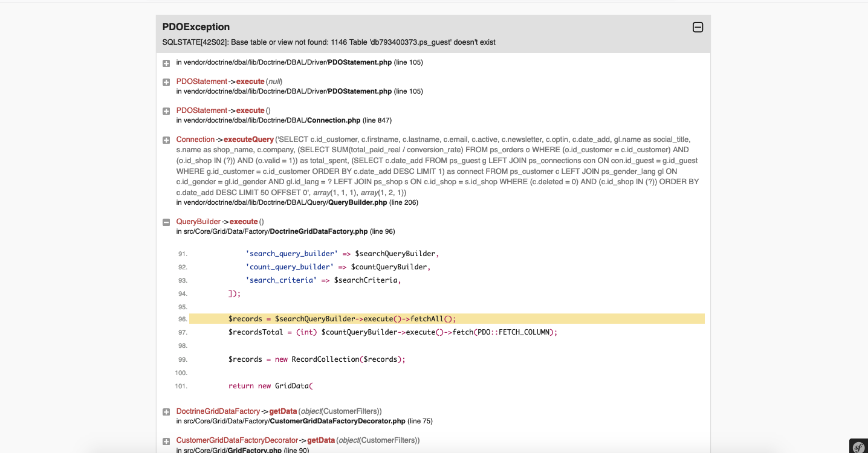This screenshot has height=453, width=868.
Task: Open the Symfony debug toolbar icon
Action: (x=858, y=446)
